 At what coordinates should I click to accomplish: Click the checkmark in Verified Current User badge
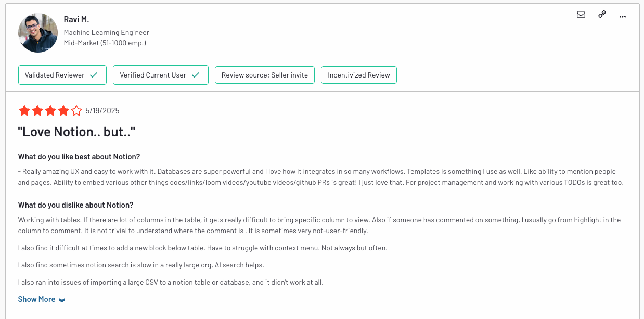coord(196,75)
